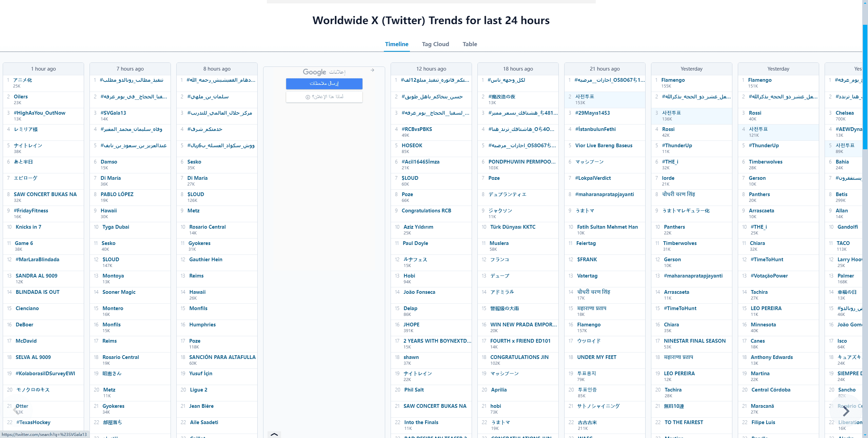
Task: Open the #HighAsYou_OutNow trend
Action: pos(39,113)
